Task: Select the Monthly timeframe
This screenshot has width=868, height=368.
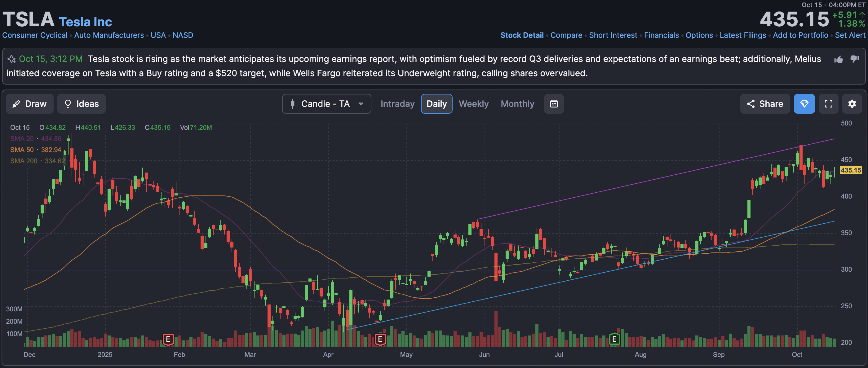Action: [x=517, y=104]
